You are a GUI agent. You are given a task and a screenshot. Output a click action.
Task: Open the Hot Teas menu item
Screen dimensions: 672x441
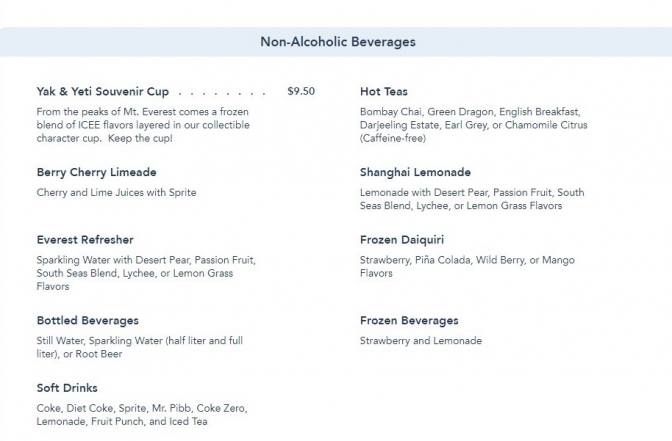click(384, 91)
